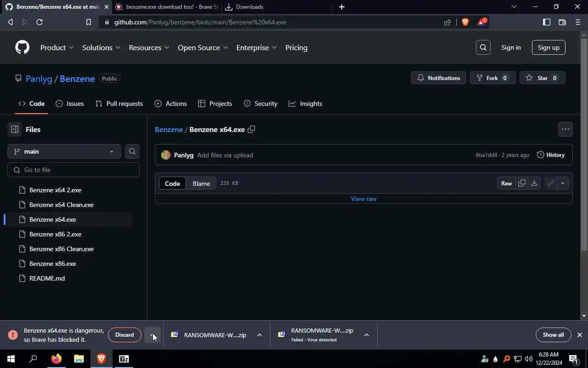
Task: Open File Explorer from the taskbar
Action: (79, 359)
